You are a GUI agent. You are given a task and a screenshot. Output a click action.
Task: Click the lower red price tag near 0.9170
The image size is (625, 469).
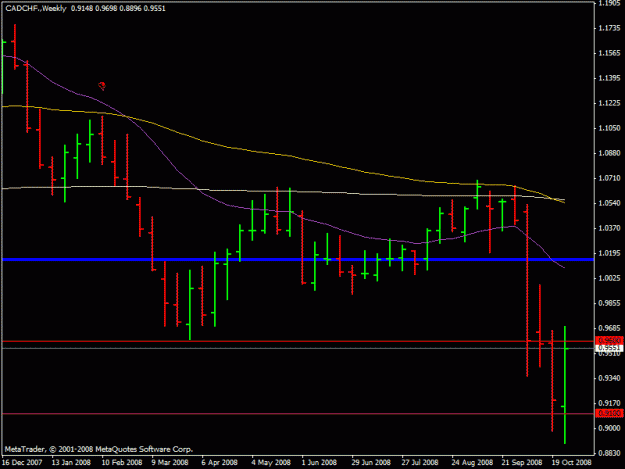click(609, 414)
